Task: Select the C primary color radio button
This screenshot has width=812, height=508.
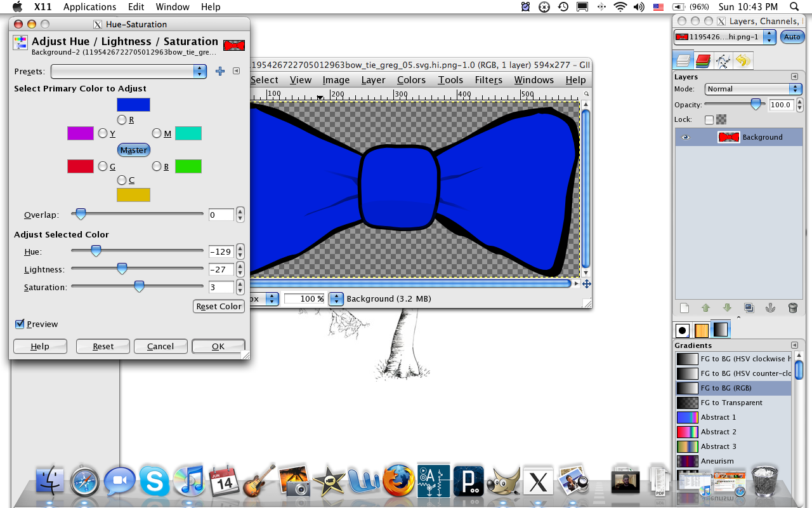Action: pos(122,180)
